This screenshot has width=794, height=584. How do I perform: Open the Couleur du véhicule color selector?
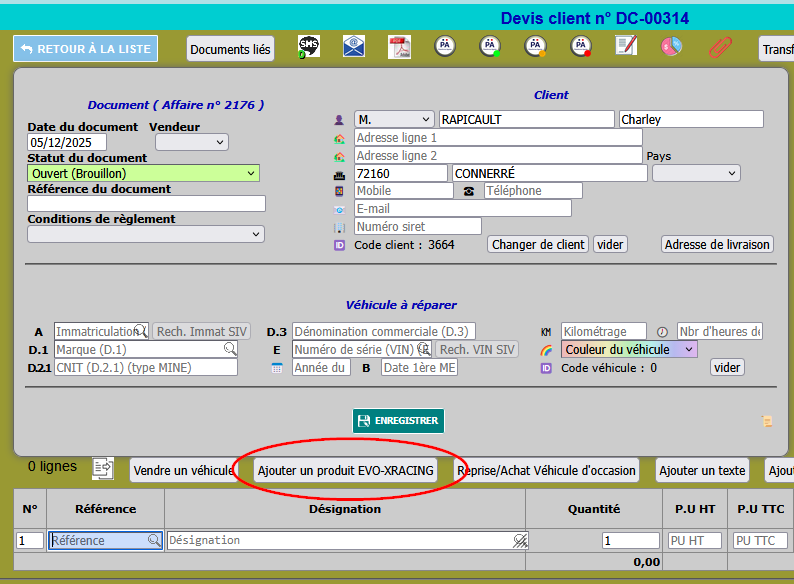(629, 349)
